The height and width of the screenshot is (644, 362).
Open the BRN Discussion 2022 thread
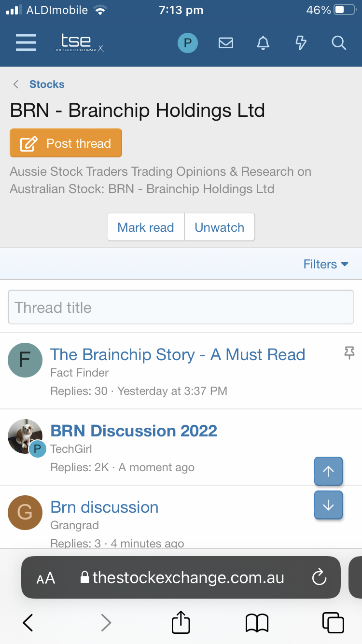pyautogui.click(x=134, y=431)
